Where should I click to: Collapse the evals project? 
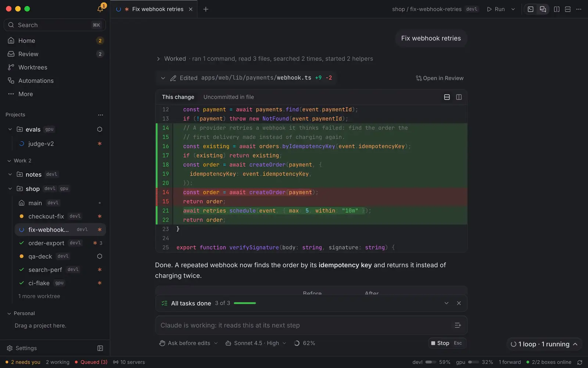coord(10,129)
